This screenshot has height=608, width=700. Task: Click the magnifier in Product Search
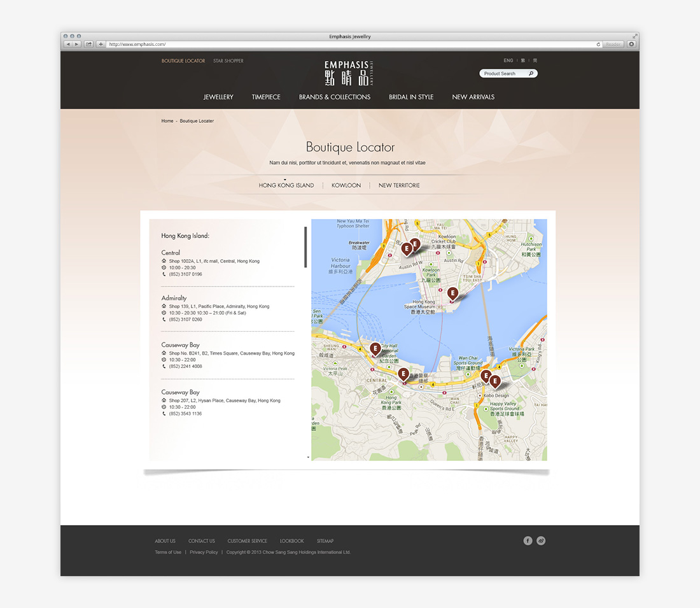pyautogui.click(x=531, y=74)
